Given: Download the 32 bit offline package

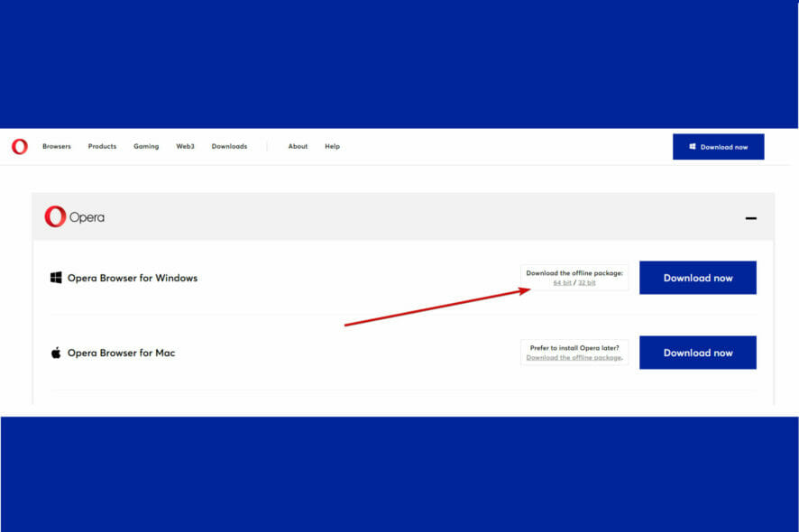Looking at the screenshot, I should point(586,283).
